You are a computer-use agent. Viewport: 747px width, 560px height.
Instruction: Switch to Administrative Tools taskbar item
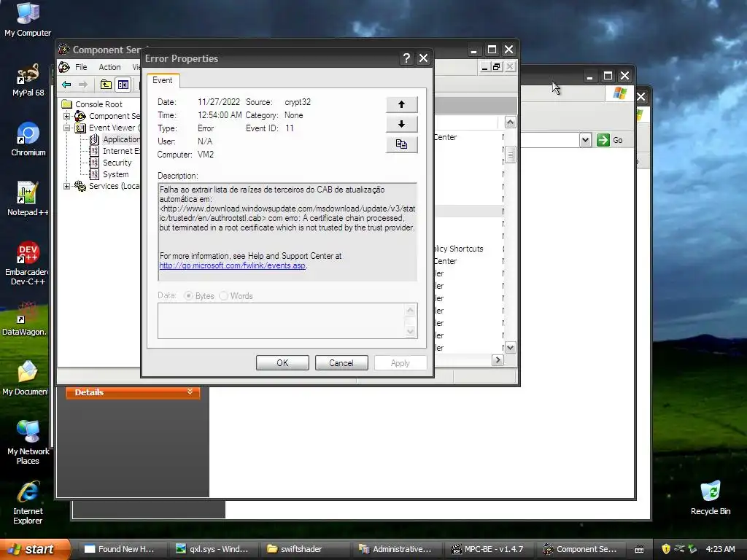pos(398,549)
